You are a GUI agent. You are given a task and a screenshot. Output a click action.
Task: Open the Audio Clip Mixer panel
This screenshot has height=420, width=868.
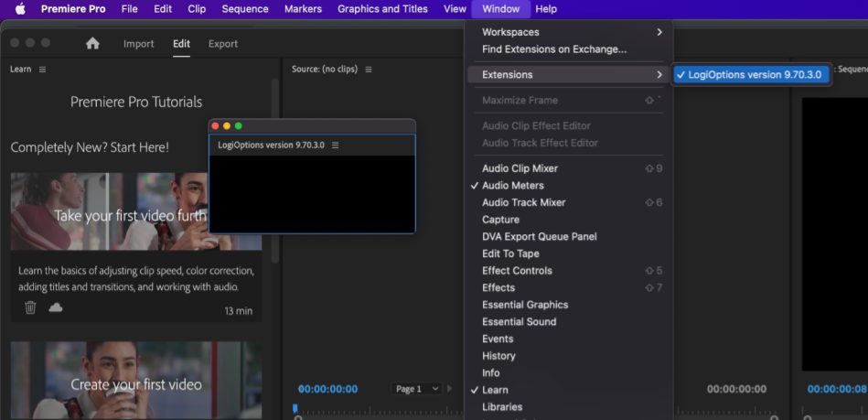point(569,168)
